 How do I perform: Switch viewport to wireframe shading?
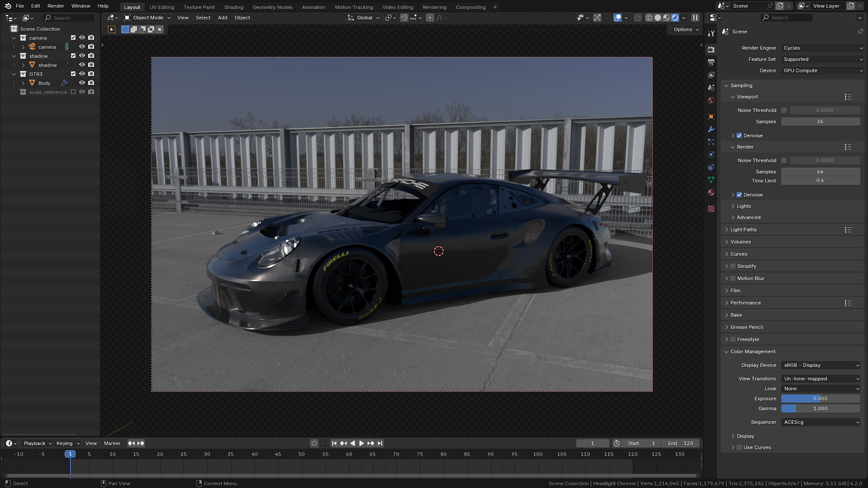(649, 18)
